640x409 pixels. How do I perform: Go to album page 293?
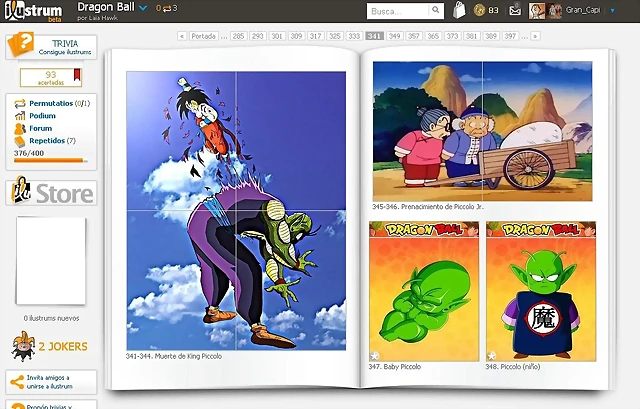coord(257,36)
